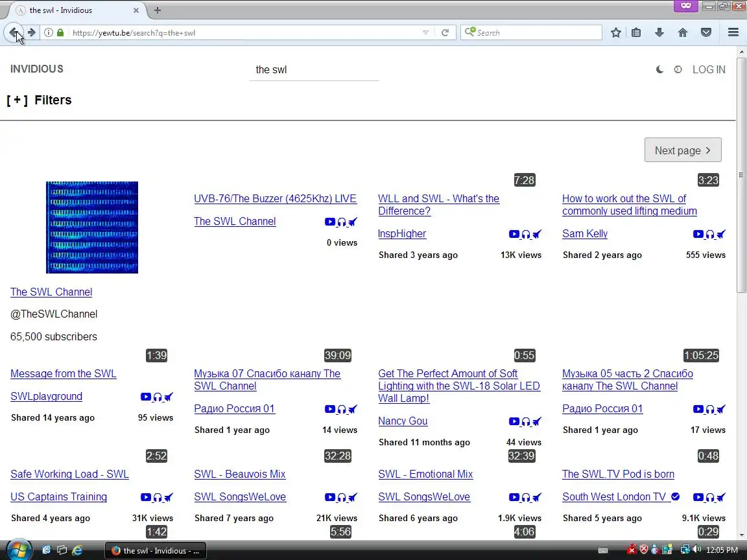Image resolution: width=747 pixels, height=560 pixels.
Task: Open the URL bar history dropdown arrow
Action: coord(425,32)
